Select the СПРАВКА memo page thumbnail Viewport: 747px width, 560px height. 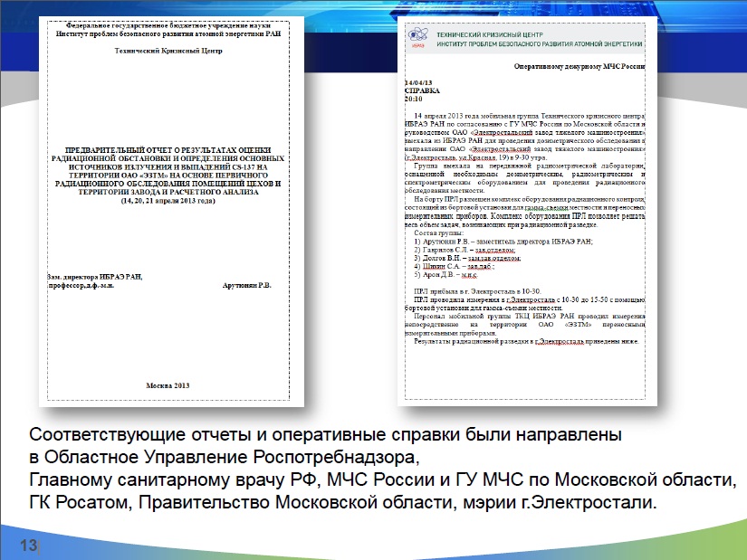(527, 212)
